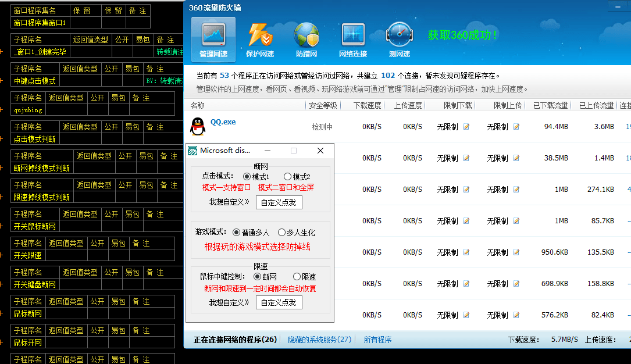Edit QQ.exe upload limit via pencil icon
The image size is (631, 364).
point(516,127)
